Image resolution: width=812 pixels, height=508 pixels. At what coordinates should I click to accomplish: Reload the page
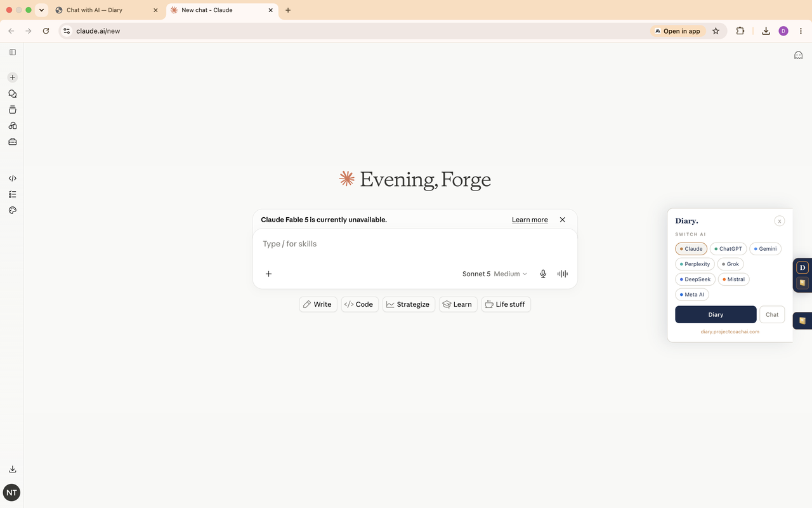[46, 30]
